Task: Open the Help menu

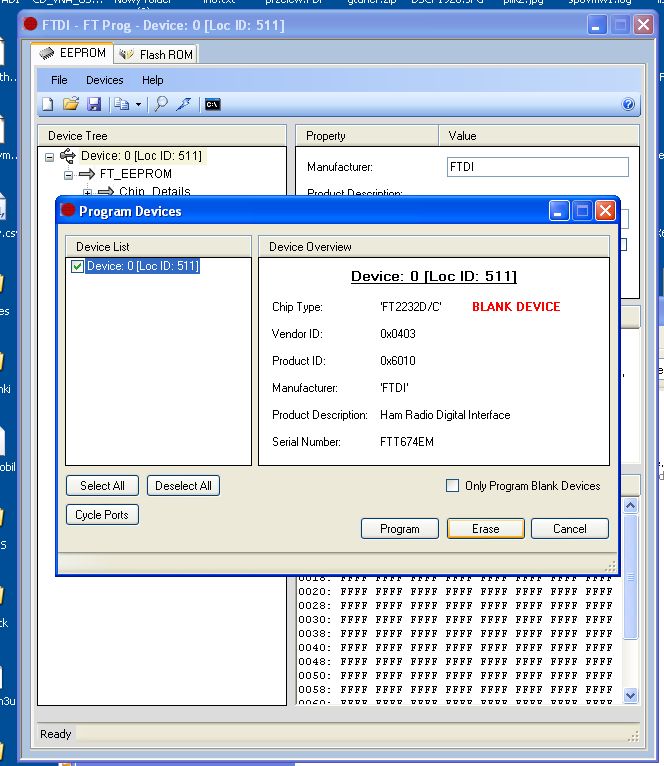Action: (152, 80)
